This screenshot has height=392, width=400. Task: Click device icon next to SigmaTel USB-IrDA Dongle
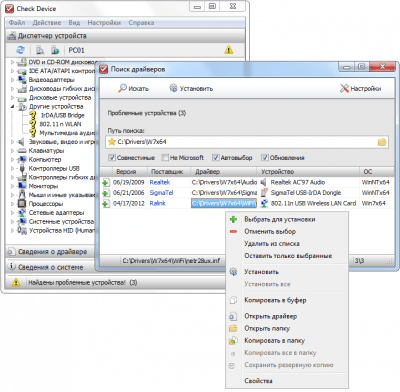[x=264, y=193]
